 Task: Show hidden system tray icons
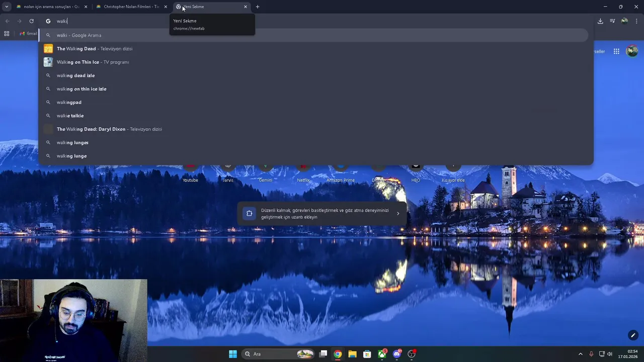(x=580, y=354)
